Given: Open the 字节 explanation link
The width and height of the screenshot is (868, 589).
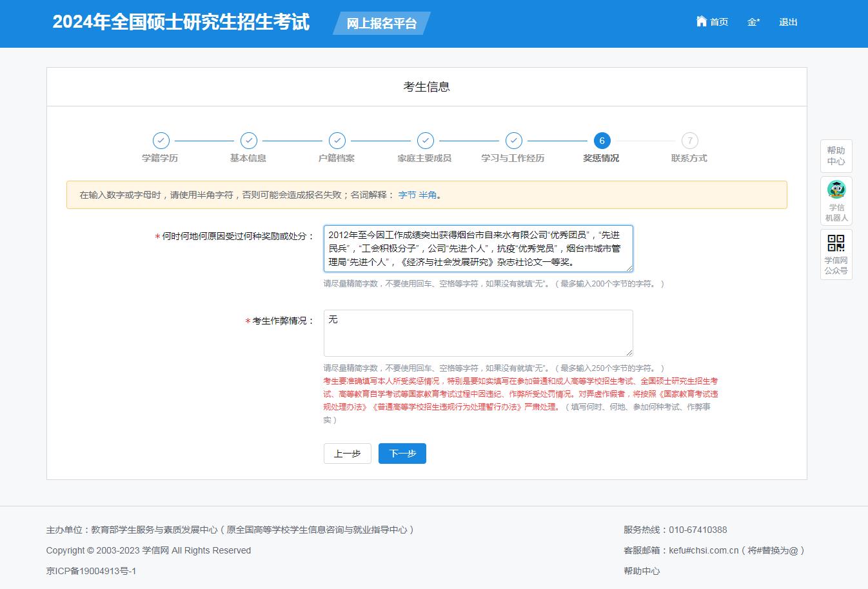Looking at the screenshot, I should click(x=407, y=195).
